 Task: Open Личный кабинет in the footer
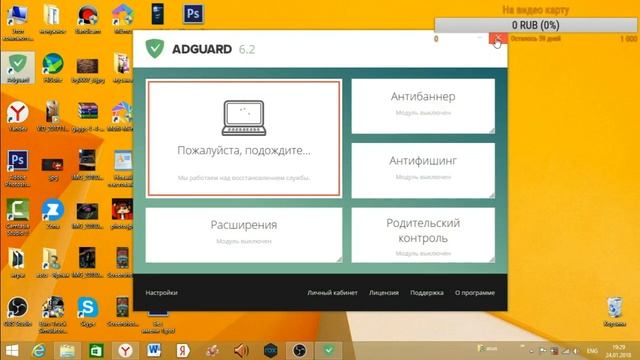(332, 293)
